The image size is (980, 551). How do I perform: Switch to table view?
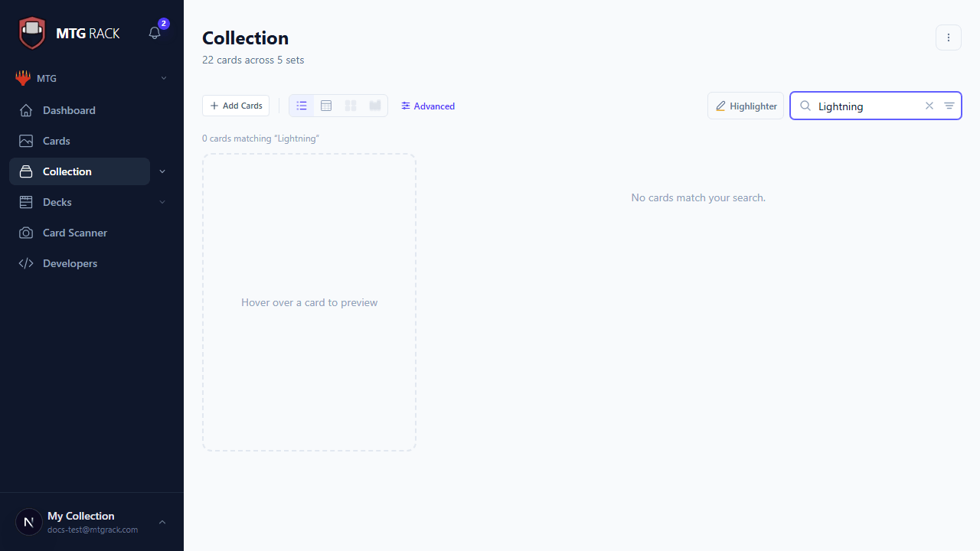[x=326, y=106]
